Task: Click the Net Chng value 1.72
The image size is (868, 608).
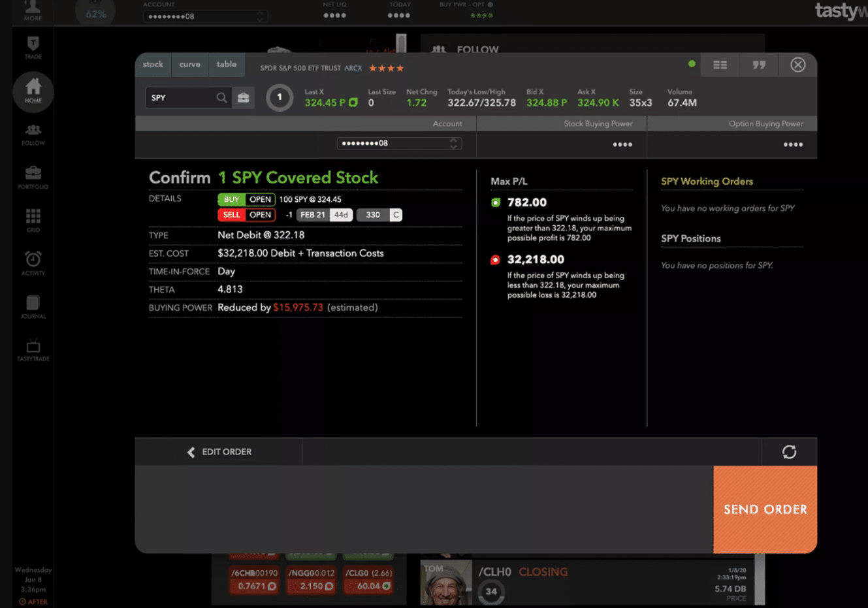Action: [416, 103]
